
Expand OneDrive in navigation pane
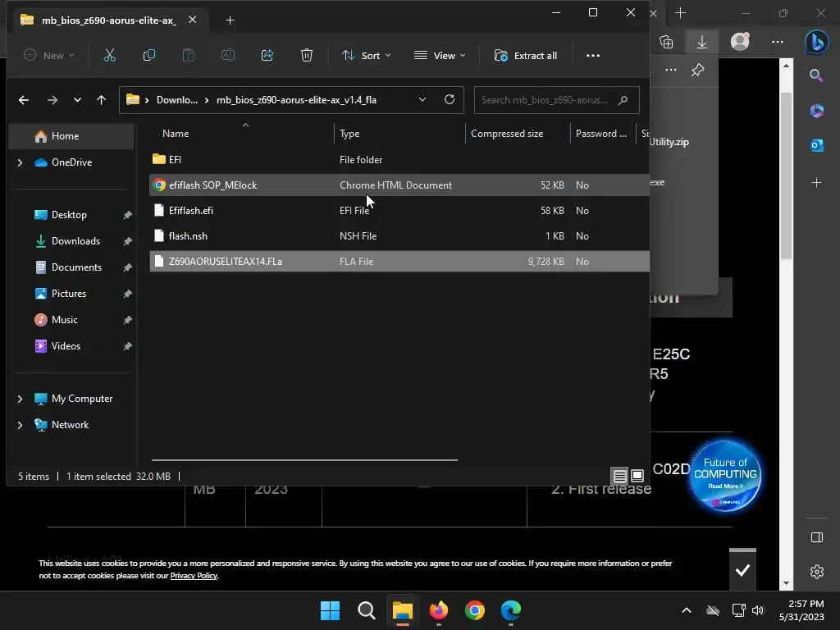20,162
